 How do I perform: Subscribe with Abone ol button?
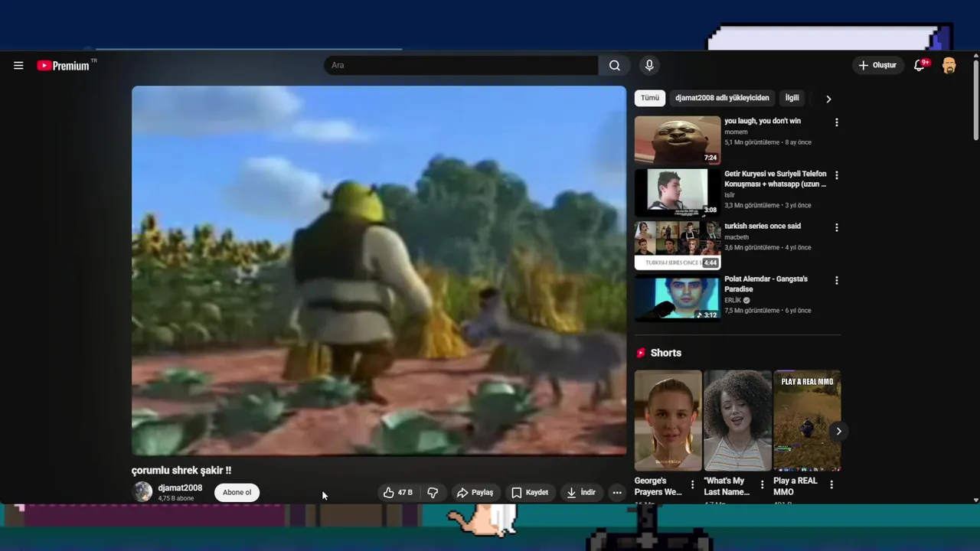tap(237, 493)
